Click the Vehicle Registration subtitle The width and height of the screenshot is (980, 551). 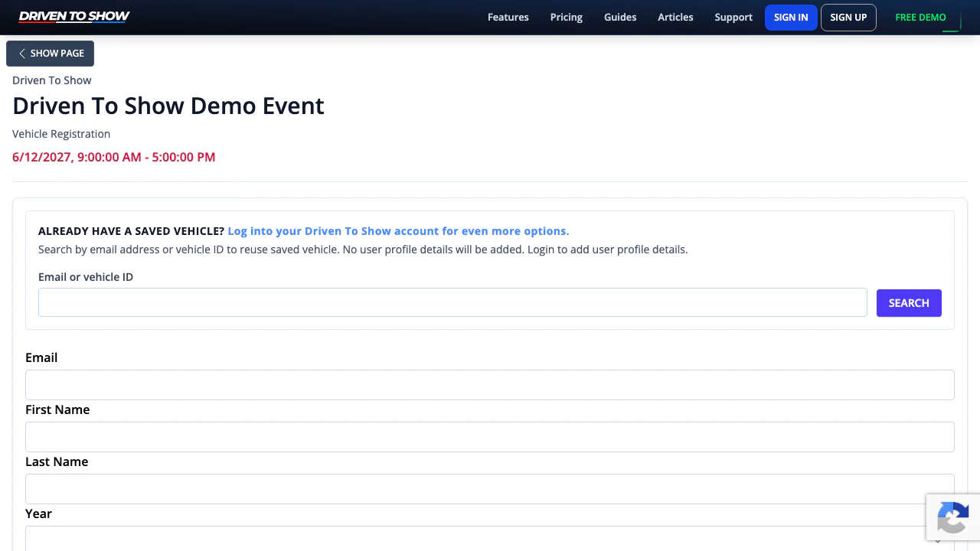(x=61, y=134)
